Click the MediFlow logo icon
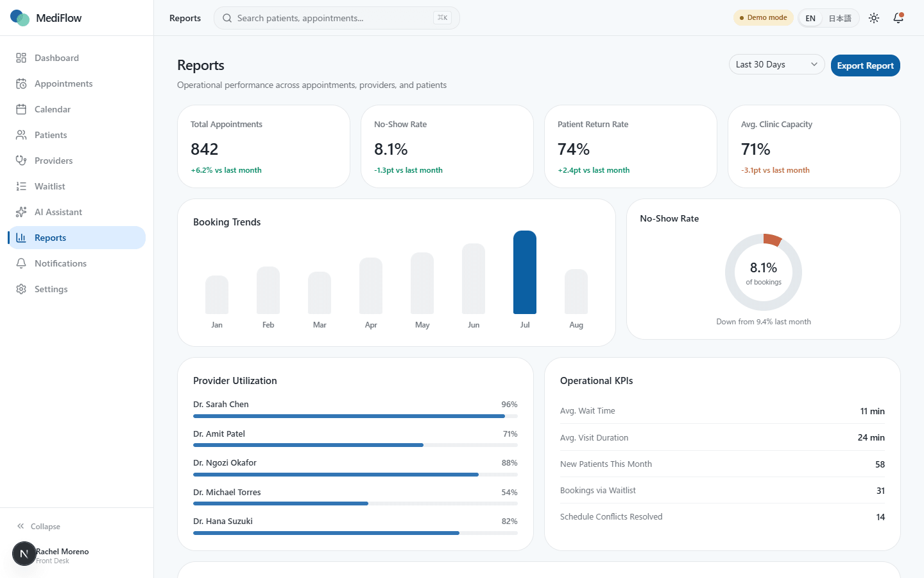This screenshot has height=578, width=924. point(20,18)
